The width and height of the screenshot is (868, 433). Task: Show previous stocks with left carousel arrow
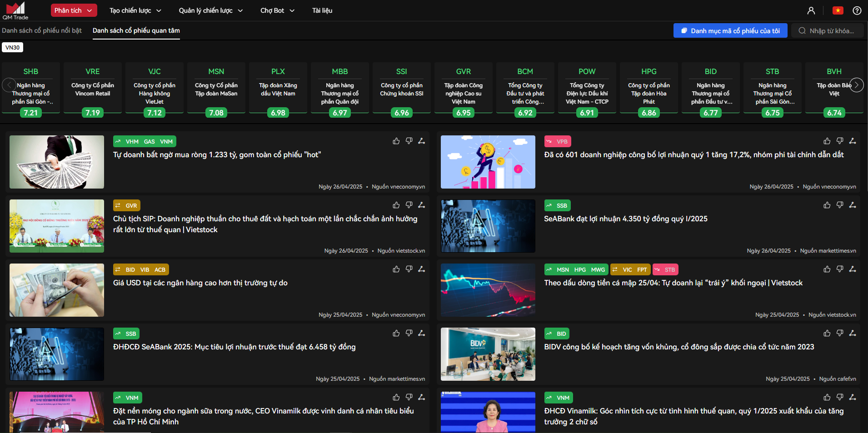click(9, 85)
